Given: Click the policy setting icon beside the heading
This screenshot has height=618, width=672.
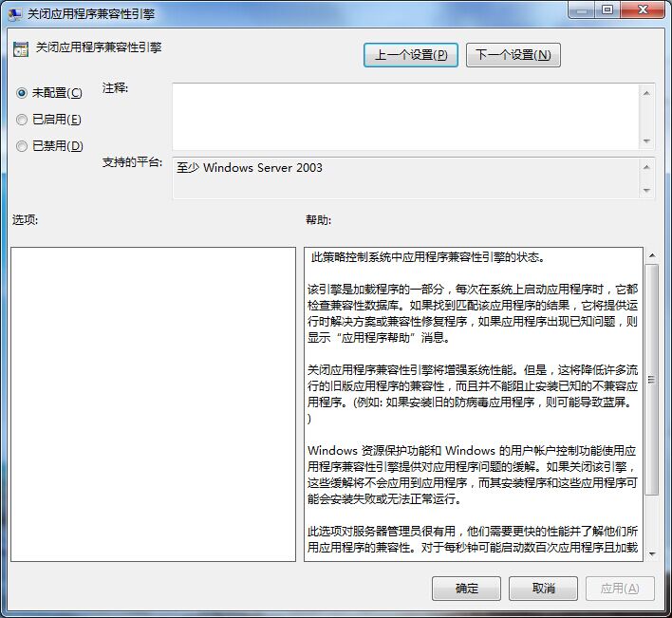Looking at the screenshot, I should 21,49.
